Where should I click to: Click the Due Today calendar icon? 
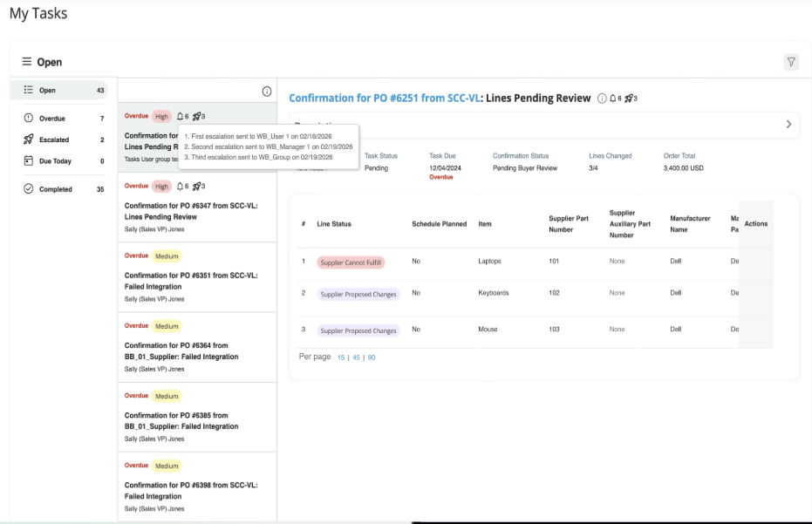[29, 160]
